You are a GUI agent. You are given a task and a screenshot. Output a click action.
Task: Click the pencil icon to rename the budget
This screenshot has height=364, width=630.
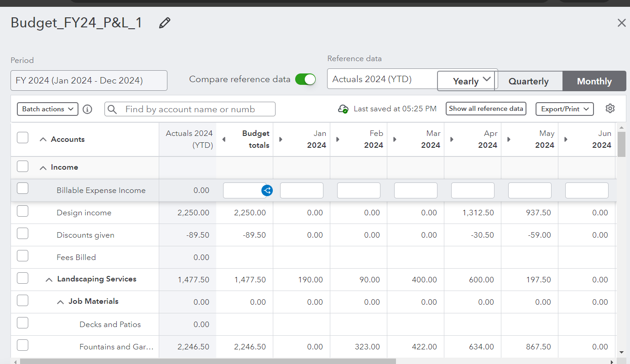tap(164, 22)
